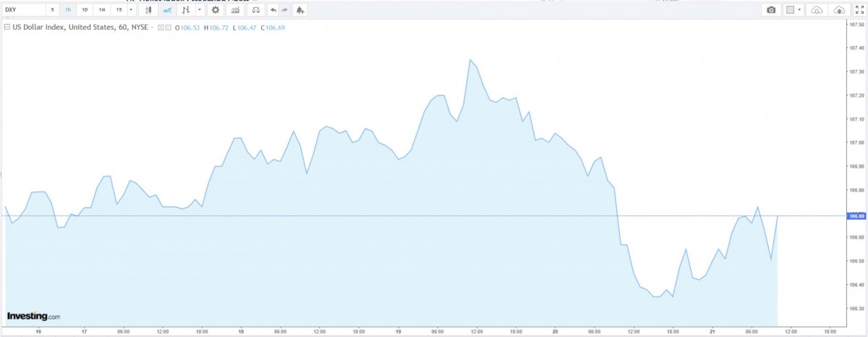Click the 107.00 price axis label

(x=856, y=142)
